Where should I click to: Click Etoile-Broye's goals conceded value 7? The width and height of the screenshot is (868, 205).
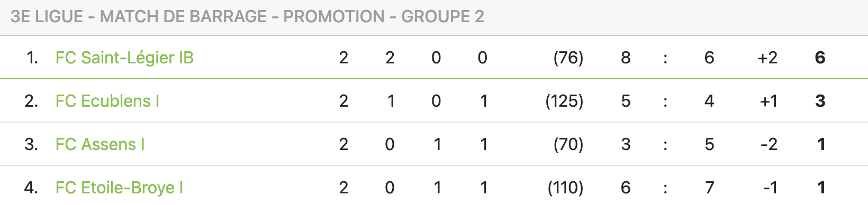(710, 188)
